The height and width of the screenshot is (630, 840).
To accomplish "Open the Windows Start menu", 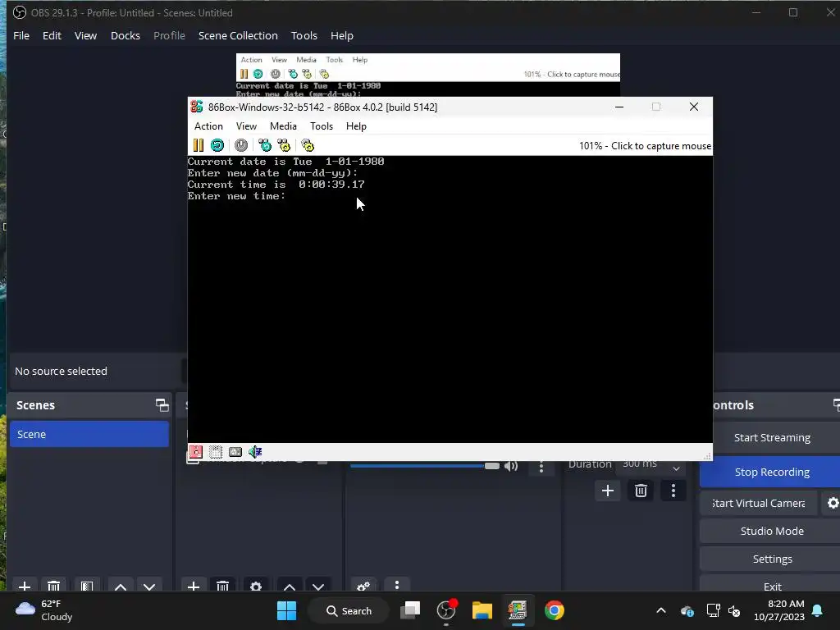I will 286,610.
